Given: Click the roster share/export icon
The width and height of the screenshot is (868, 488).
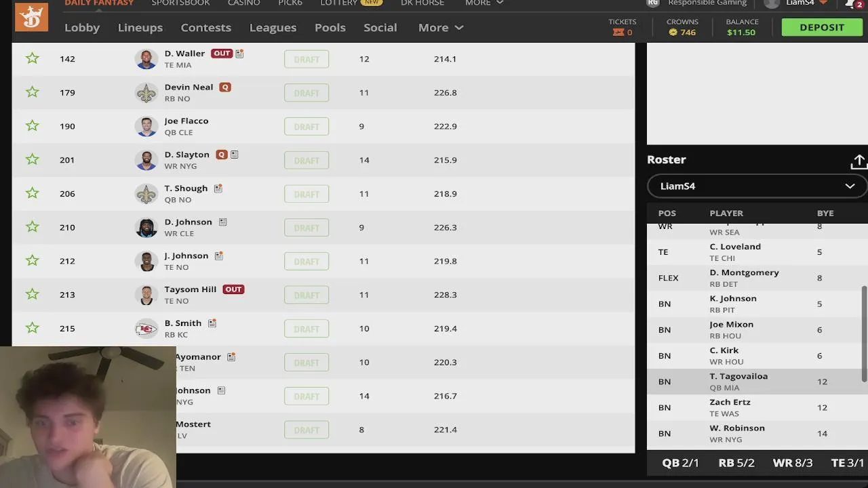Looking at the screenshot, I should [859, 161].
